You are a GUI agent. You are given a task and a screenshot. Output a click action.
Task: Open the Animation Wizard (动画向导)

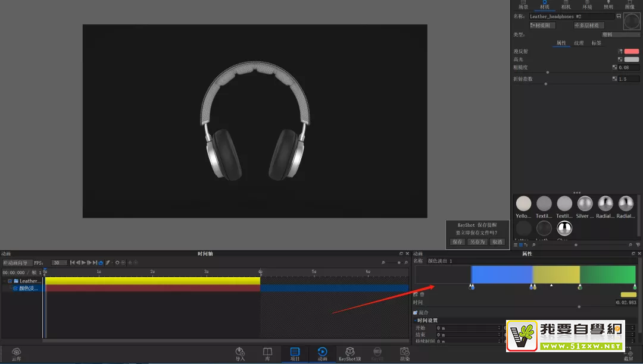[17, 263]
